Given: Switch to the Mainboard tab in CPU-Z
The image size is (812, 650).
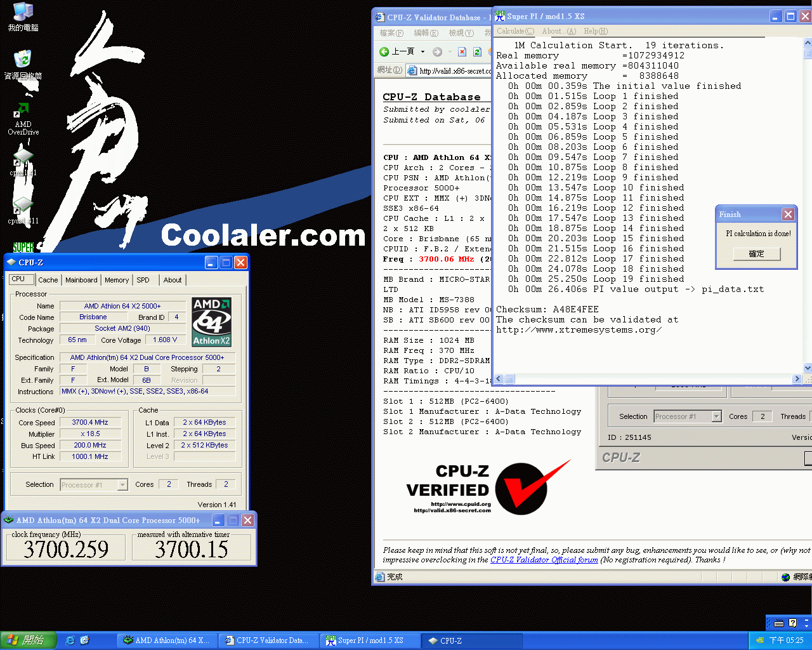Looking at the screenshot, I should 81,280.
